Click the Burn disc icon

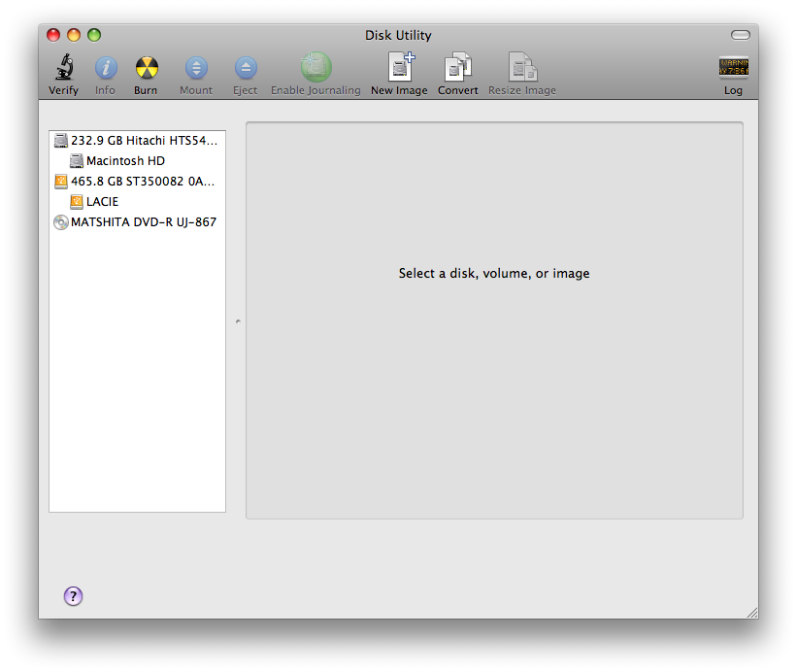point(146,68)
